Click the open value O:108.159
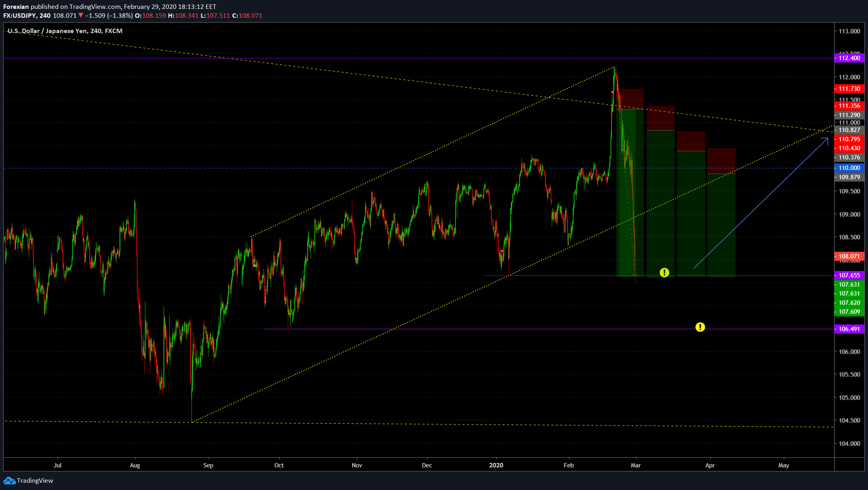868x490 pixels. (x=150, y=15)
